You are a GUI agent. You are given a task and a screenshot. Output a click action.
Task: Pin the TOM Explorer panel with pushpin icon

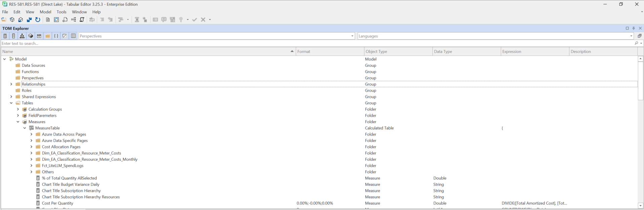[634, 28]
